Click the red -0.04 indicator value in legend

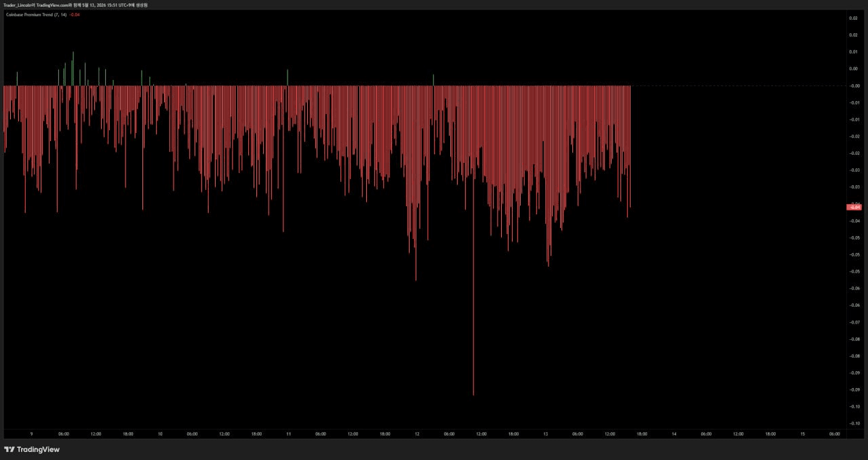[75, 15]
